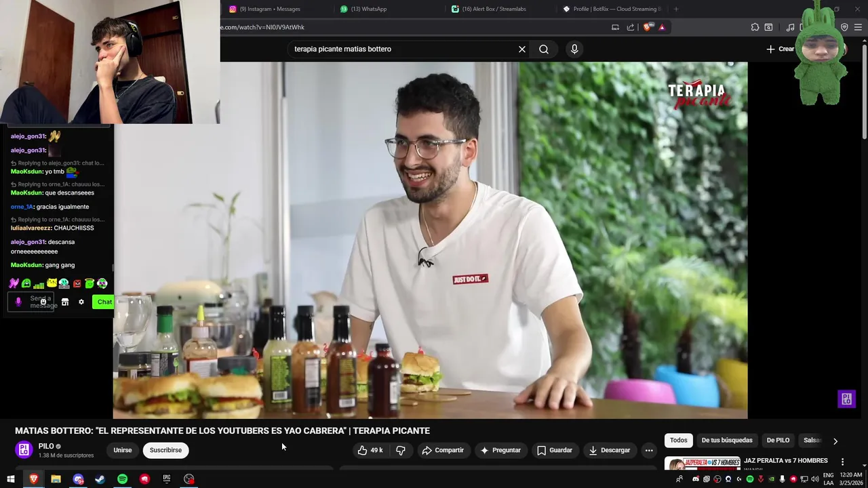Click the YouTube search magnifier button
The height and width of the screenshot is (488, 868).
(544, 49)
